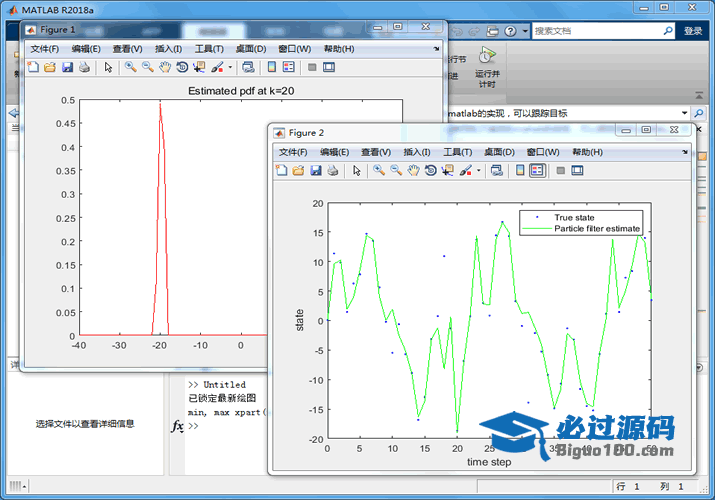The height and width of the screenshot is (500, 715).
Task: Open 查看(V) menu in Figure 1
Action: [x=127, y=49]
